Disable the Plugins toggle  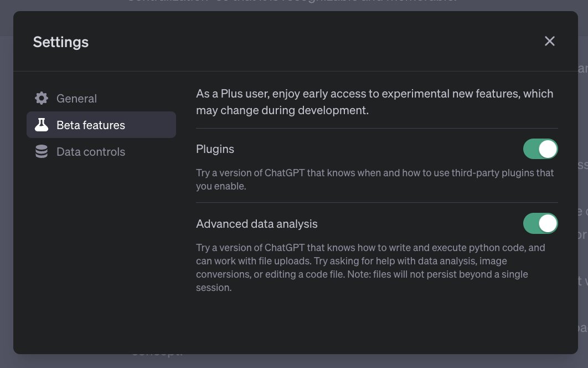tap(540, 149)
